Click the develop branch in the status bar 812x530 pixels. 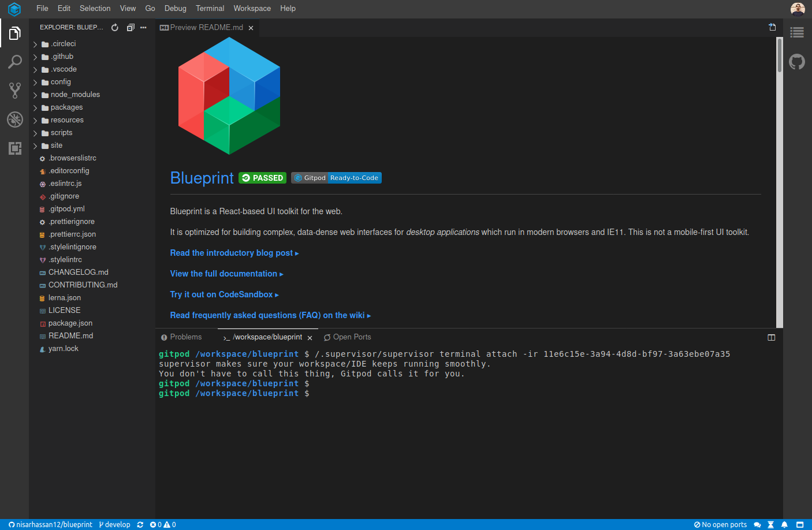[x=114, y=524]
